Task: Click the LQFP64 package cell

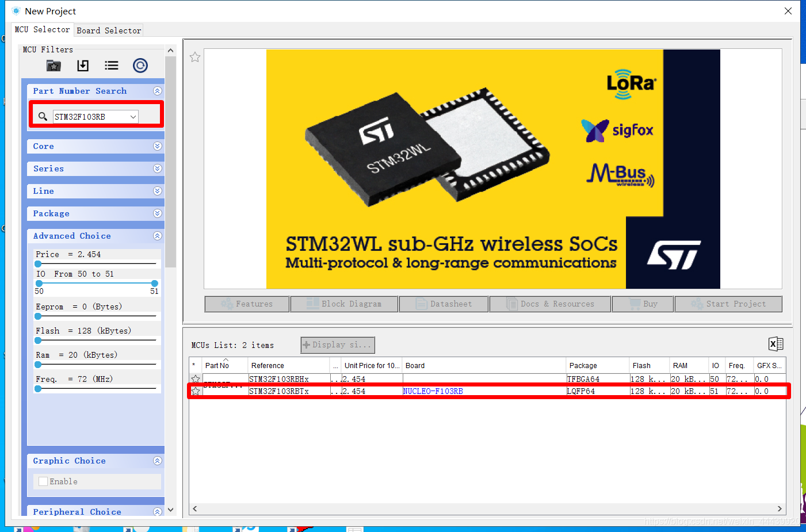Action: pos(598,391)
